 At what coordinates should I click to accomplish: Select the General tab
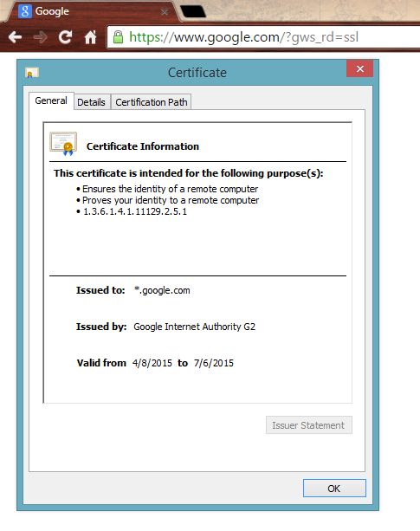click(x=51, y=101)
